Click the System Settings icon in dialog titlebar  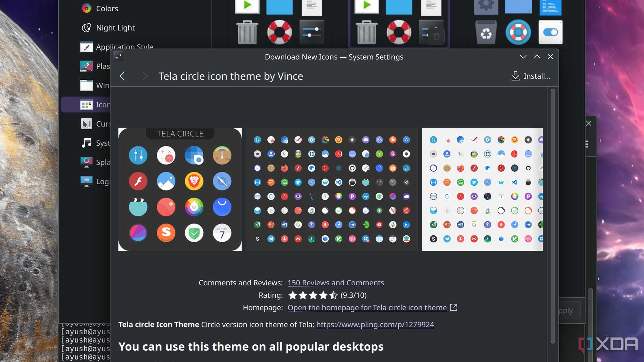(x=118, y=57)
